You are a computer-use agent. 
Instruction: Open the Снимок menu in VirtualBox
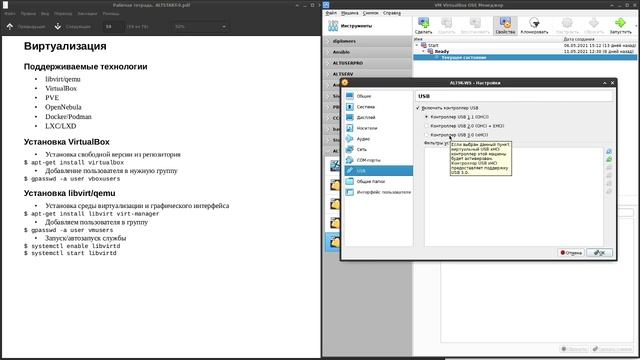(370, 13)
